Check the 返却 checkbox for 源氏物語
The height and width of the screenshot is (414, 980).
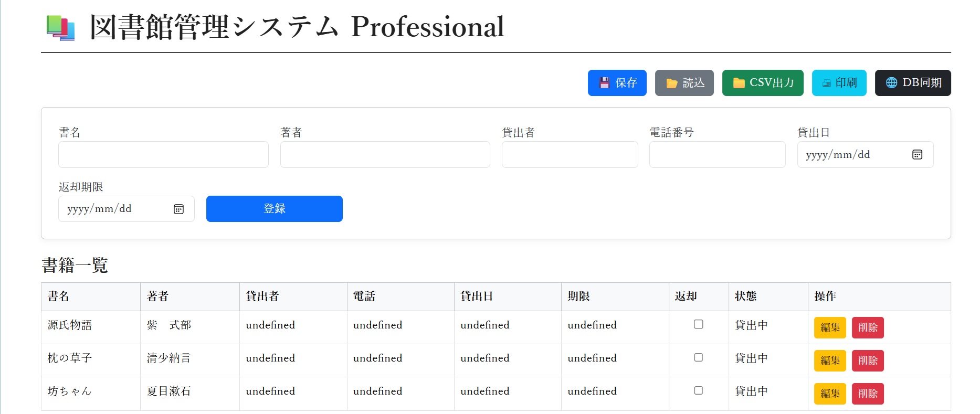(x=698, y=324)
